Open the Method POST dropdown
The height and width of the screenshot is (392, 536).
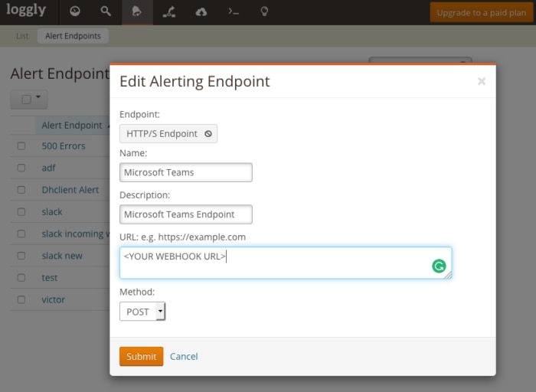pyautogui.click(x=142, y=312)
